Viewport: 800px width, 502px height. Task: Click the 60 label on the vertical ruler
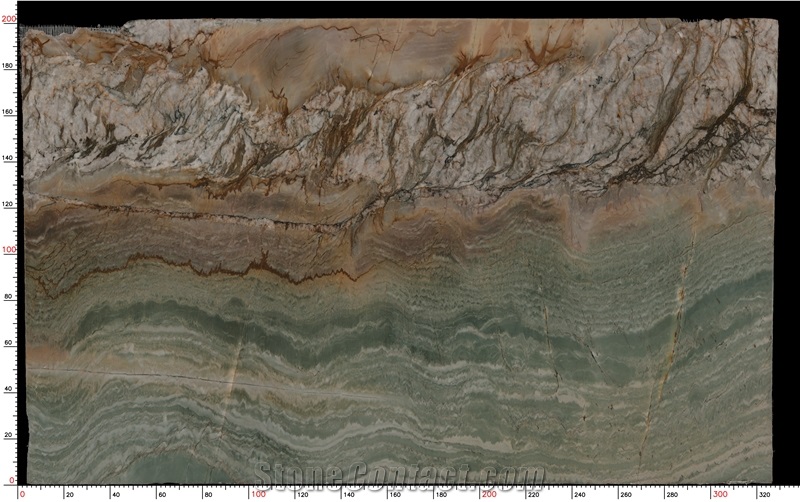click(x=9, y=342)
